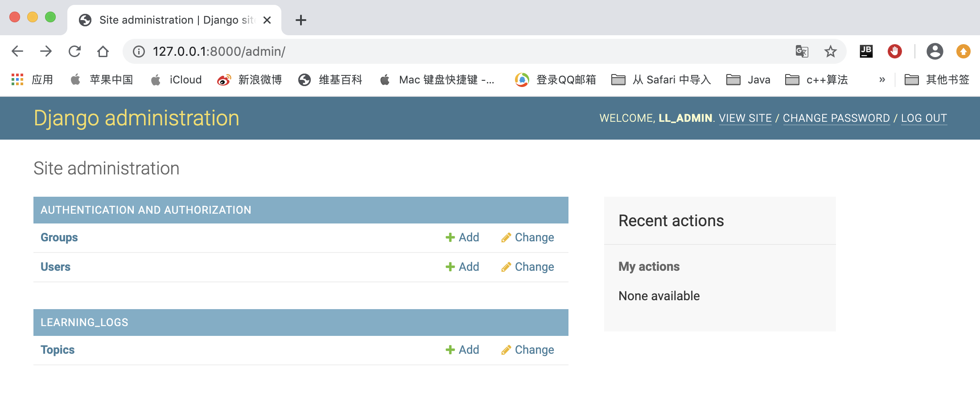This screenshot has width=980, height=397.
Task: Expand the hidden bookmarks overflow chevron
Action: click(882, 80)
